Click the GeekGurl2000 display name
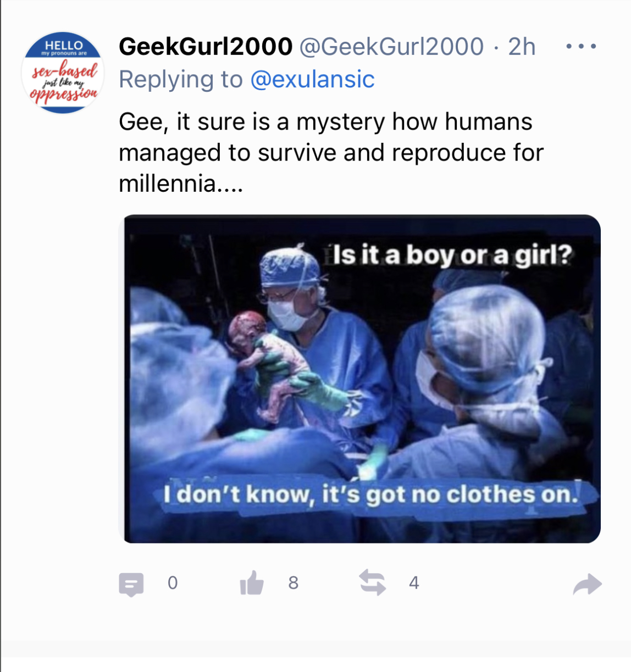The image size is (631, 672). pyautogui.click(x=206, y=47)
